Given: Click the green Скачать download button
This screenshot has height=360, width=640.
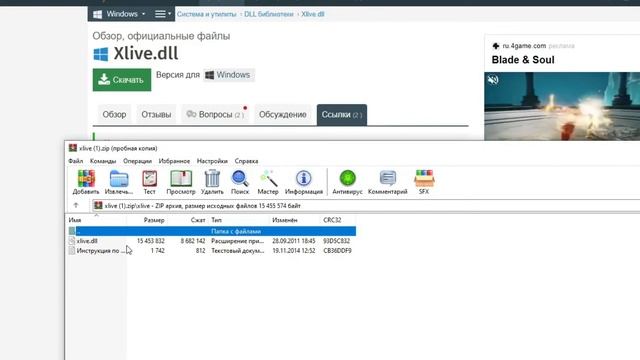Looking at the screenshot, I should (x=122, y=80).
